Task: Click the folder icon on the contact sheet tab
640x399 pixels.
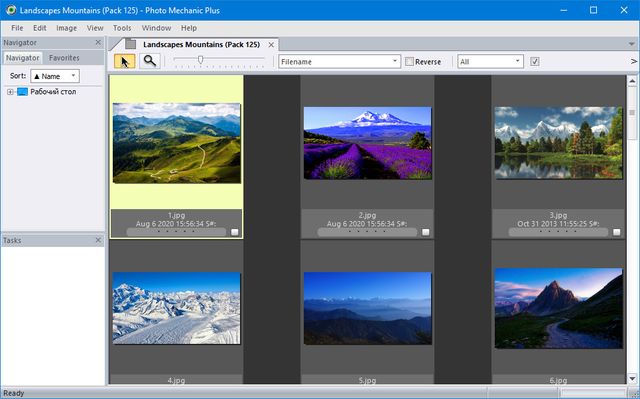Action: click(131, 44)
